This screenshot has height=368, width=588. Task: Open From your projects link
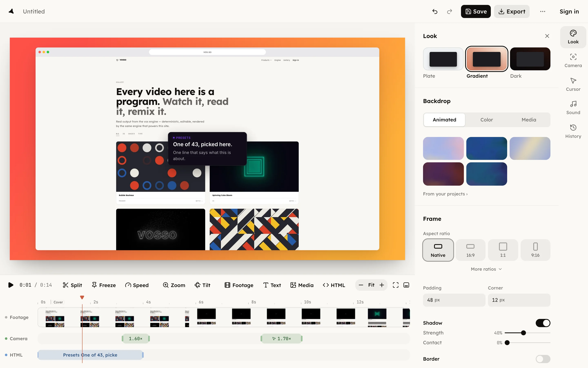click(x=445, y=194)
